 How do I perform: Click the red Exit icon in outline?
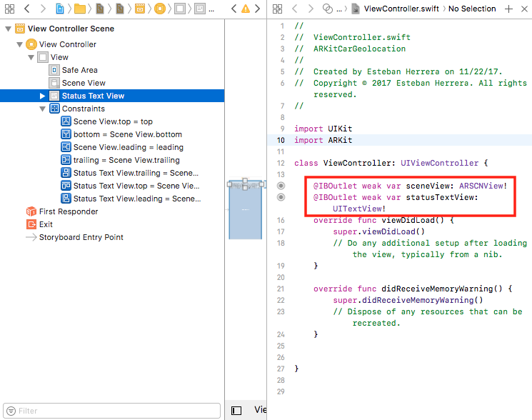point(31,224)
